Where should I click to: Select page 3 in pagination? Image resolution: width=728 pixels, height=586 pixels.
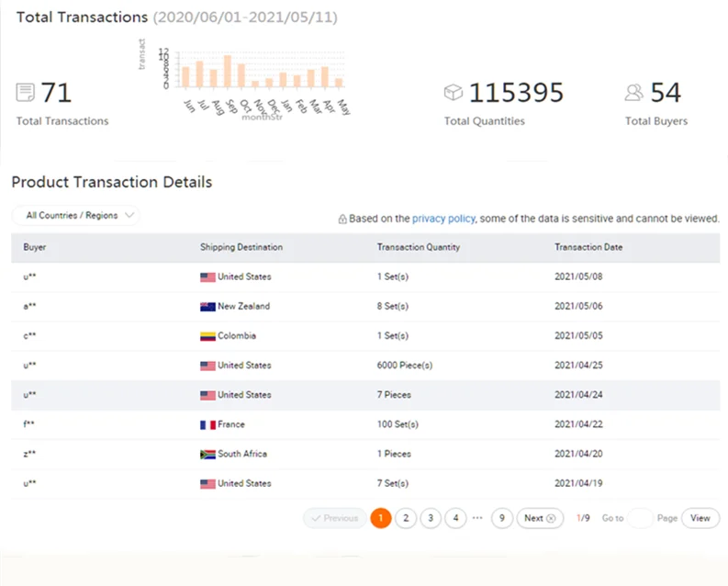pyautogui.click(x=431, y=518)
